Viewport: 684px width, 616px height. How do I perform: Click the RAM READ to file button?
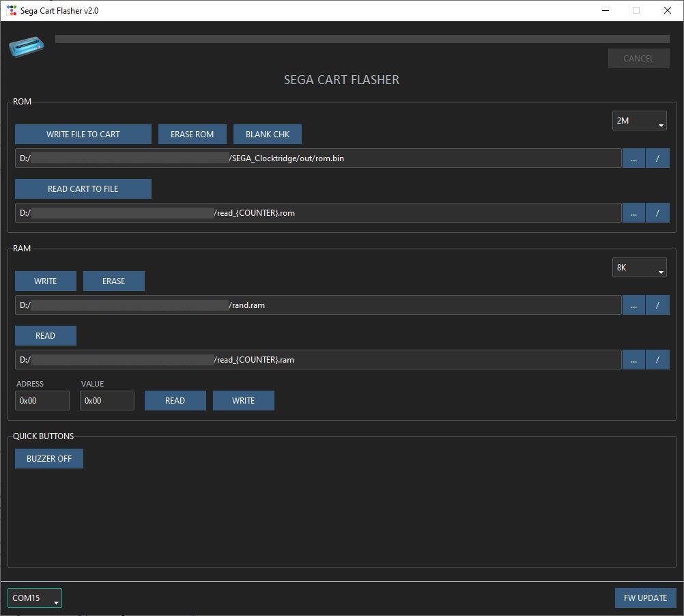click(45, 335)
